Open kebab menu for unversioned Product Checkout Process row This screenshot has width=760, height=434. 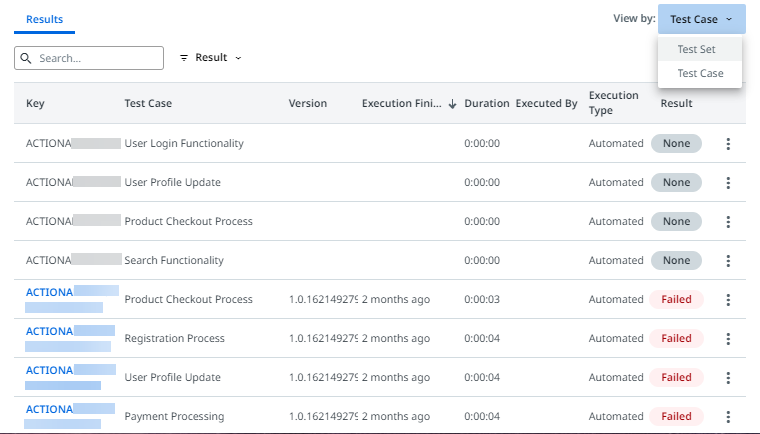click(x=728, y=222)
